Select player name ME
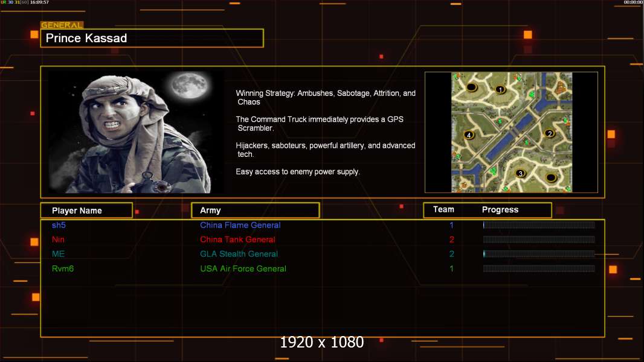This screenshot has width=644, height=362. click(59, 254)
